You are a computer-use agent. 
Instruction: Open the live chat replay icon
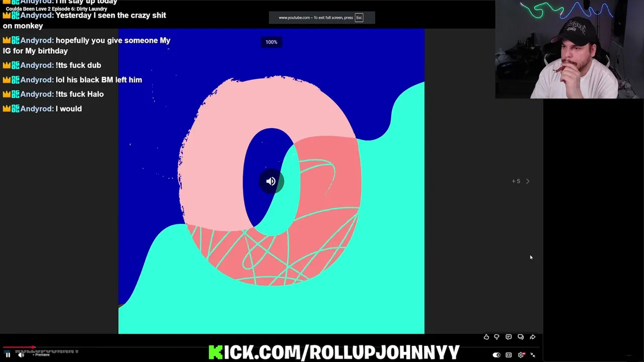tap(521, 337)
